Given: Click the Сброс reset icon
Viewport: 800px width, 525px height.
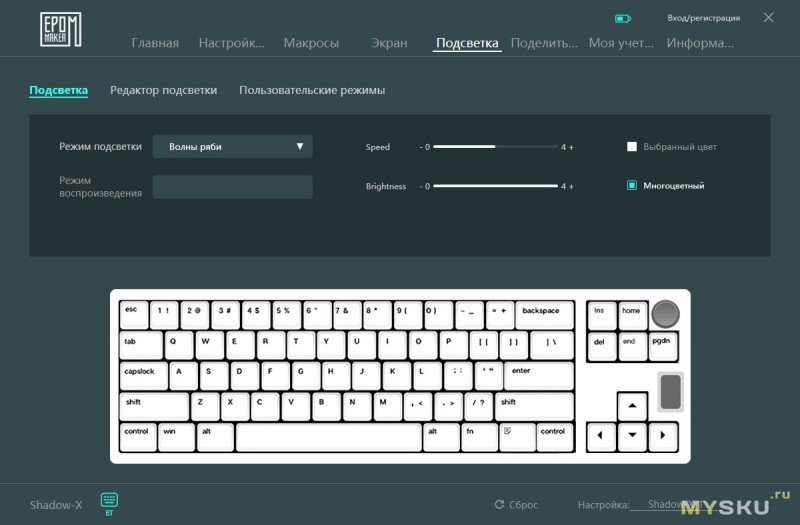Looking at the screenshot, I should pos(500,505).
